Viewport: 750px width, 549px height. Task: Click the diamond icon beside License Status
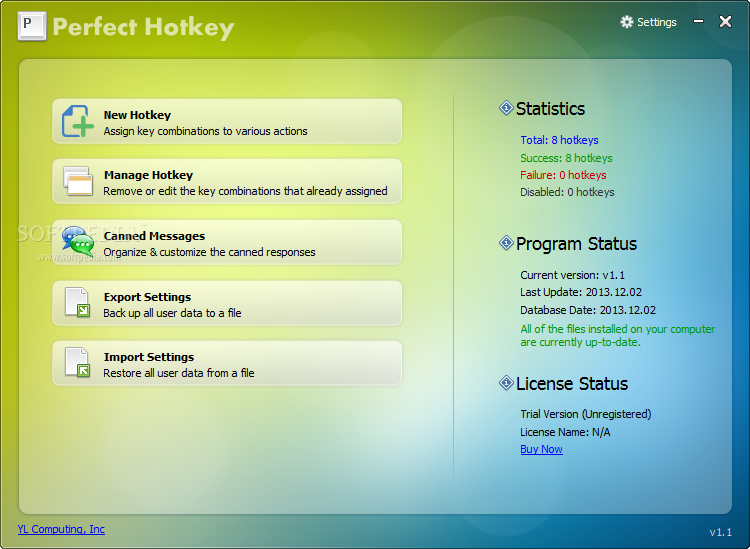click(506, 383)
